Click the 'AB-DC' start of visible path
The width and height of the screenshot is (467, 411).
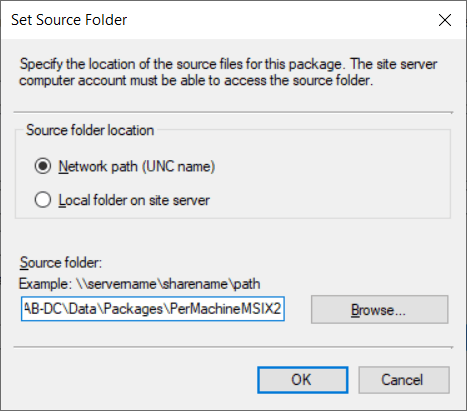[x=42, y=309]
